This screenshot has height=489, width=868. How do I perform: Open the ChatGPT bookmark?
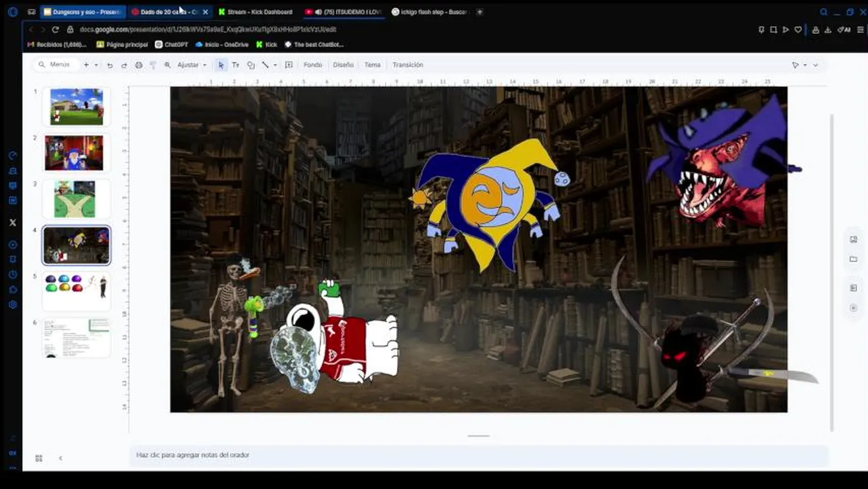point(172,45)
